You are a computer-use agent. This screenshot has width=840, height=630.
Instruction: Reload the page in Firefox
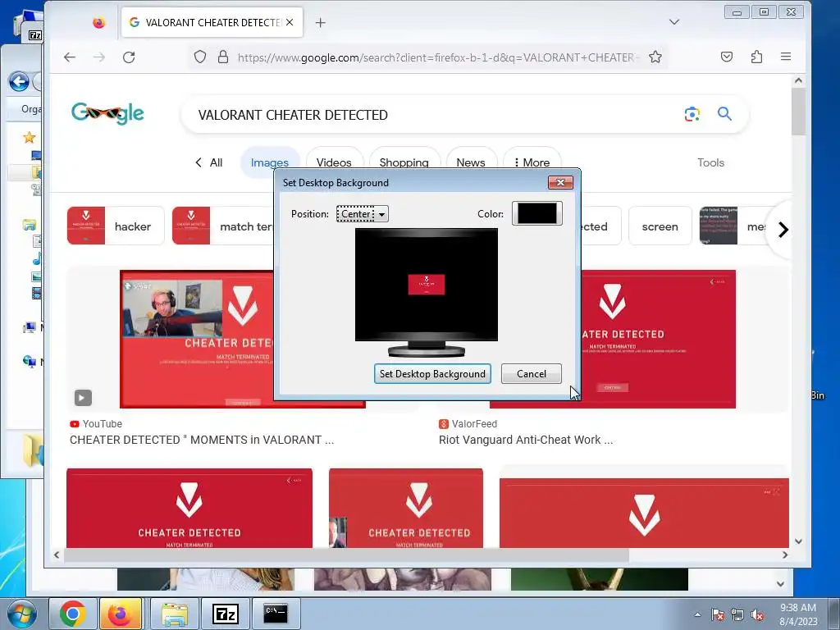(129, 57)
